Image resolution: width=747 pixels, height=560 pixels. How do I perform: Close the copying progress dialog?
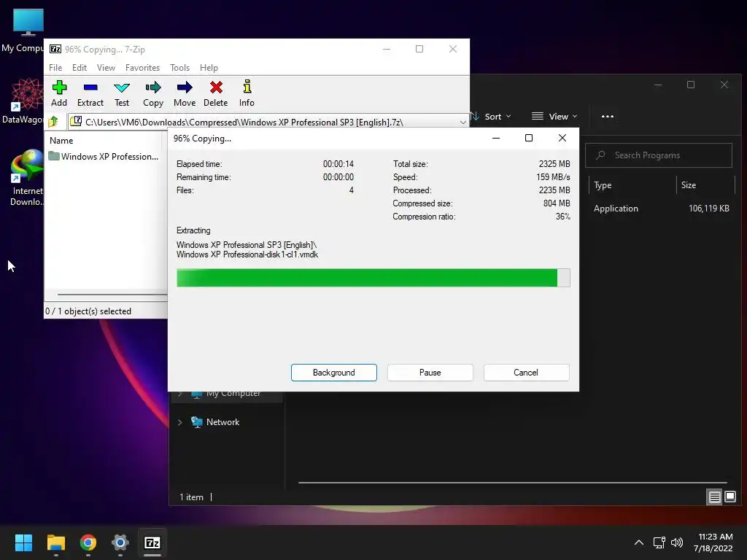point(562,138)
